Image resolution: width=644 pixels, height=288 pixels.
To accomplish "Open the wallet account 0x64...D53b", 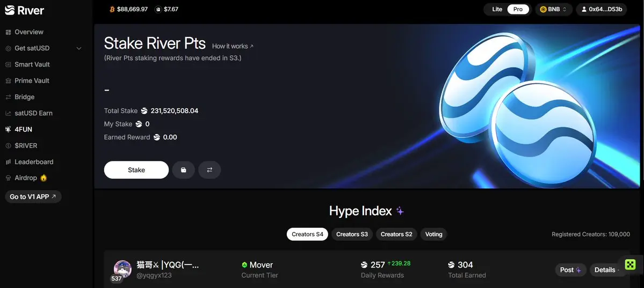I will pyautogui.click(x=601, y=9).
